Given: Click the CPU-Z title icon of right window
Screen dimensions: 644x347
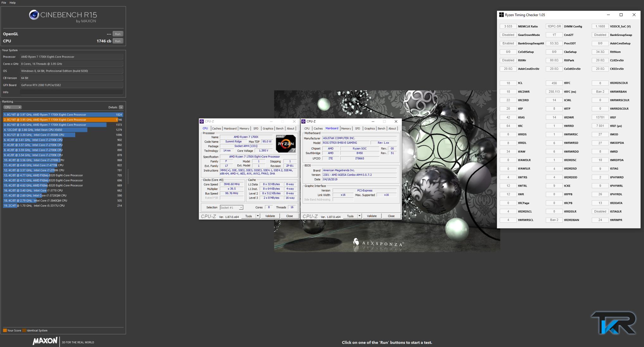Looking at the screenshot, I should point(303,121).
